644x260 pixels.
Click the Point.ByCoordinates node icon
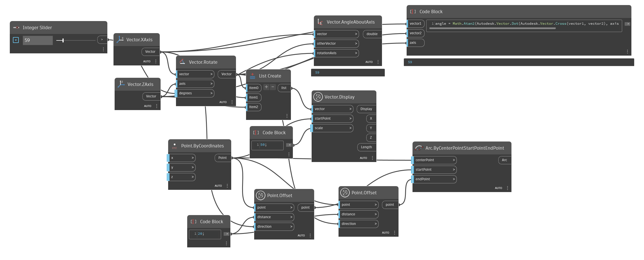(174, 146)
